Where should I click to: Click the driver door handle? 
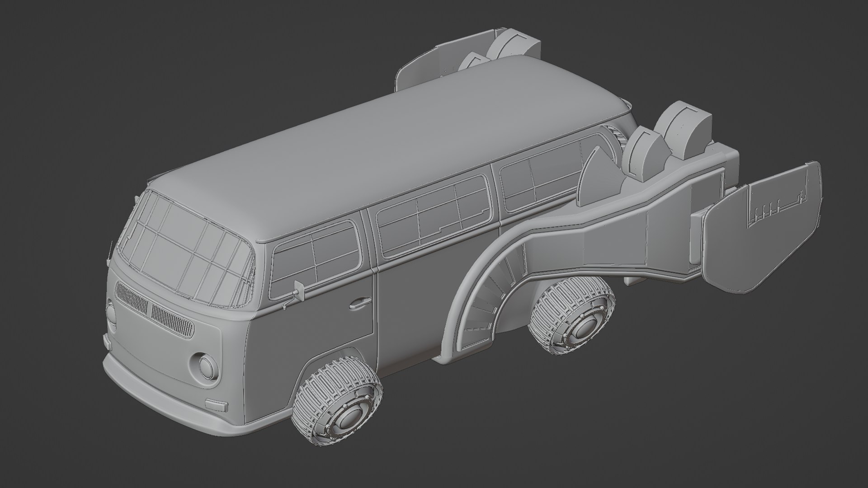[360, 302]
